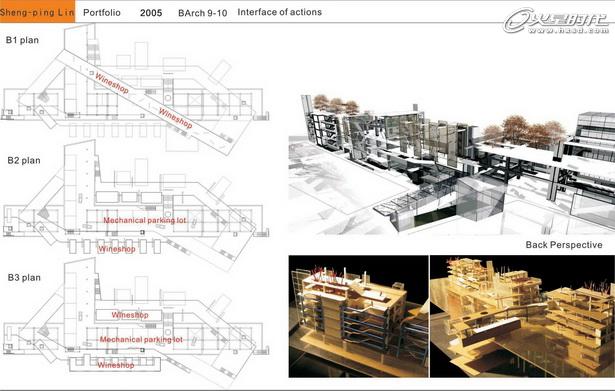
Task: Select the BArch 9-10 header label
Action: (202, 13)
